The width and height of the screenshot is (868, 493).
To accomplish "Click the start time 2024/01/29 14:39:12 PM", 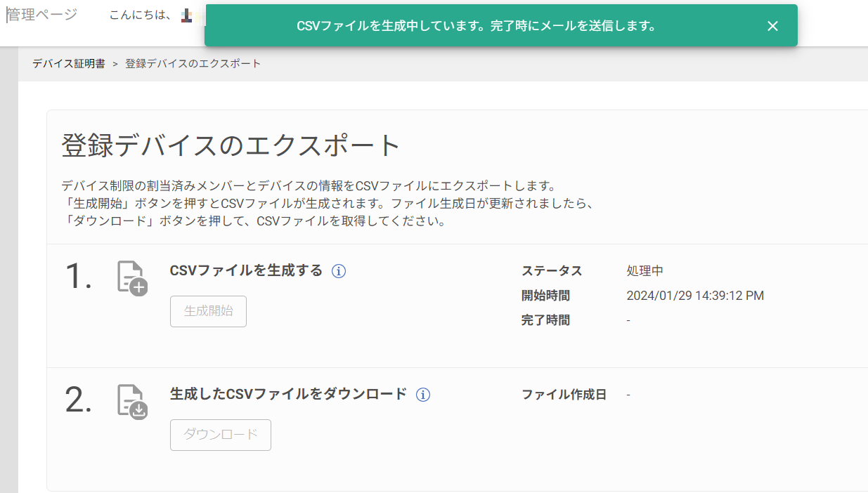I will tap(695, 296).
